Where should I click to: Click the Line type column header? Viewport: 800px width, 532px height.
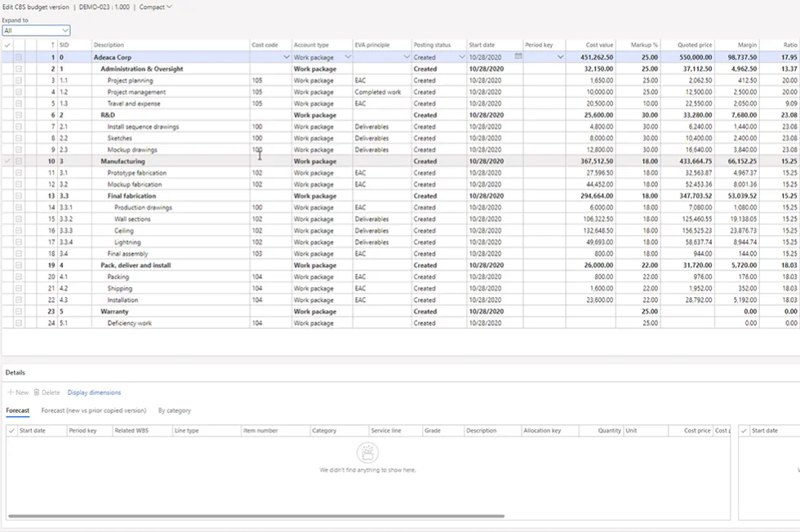(x=186, y=431)
